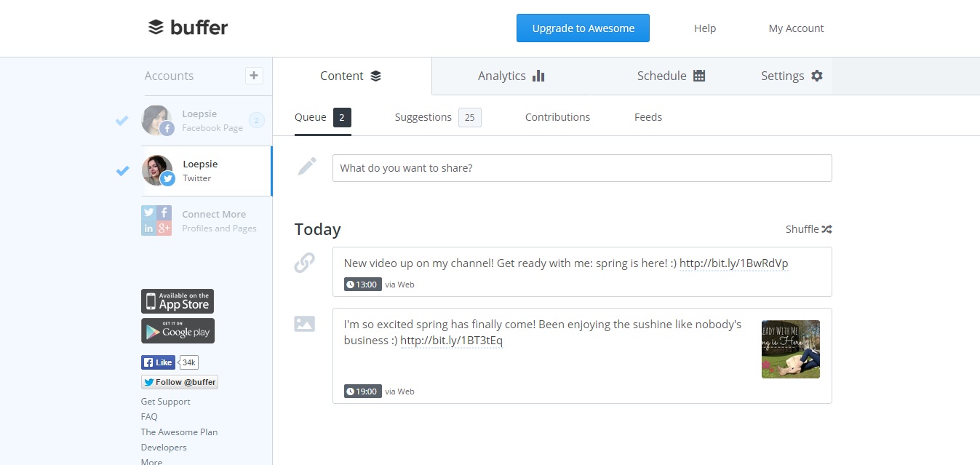Toggle the checkmark on Loepsie Twitter account
The height and width of the screenshot is (465, 980).
point(121,171)
